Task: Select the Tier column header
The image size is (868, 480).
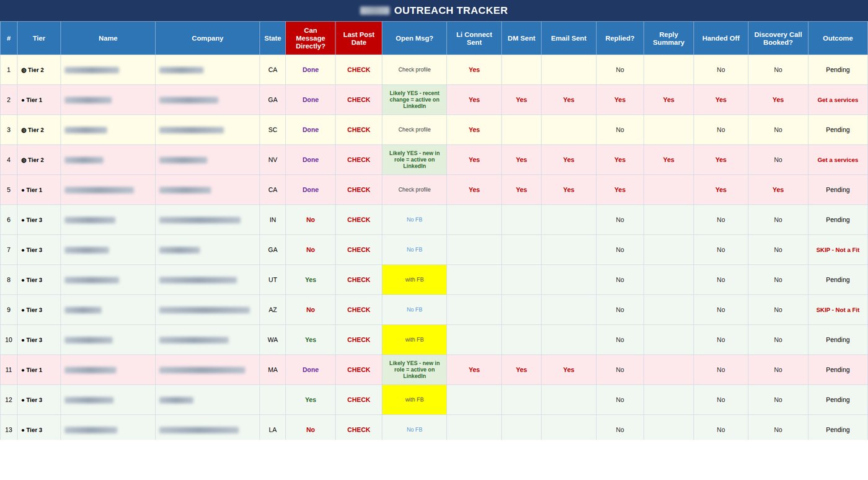Action: click(39, 38)
